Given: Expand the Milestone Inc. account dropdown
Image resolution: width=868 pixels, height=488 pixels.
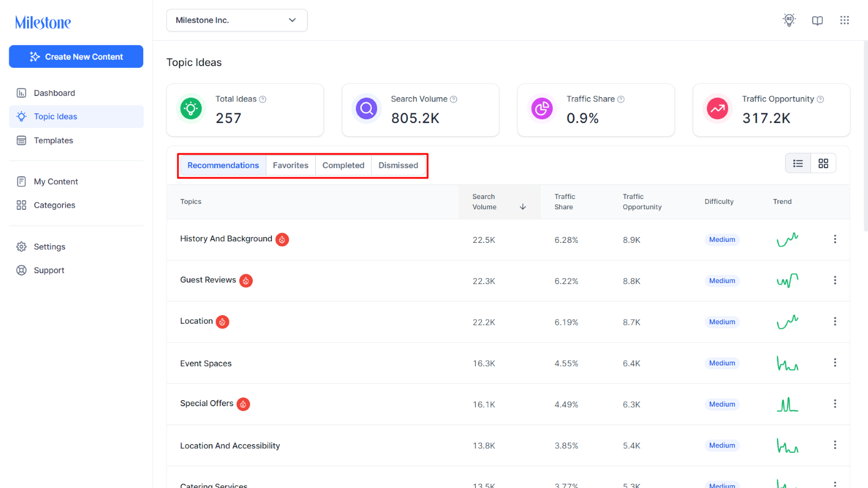Looking at the screenshot, I should [x=237, y=20].
